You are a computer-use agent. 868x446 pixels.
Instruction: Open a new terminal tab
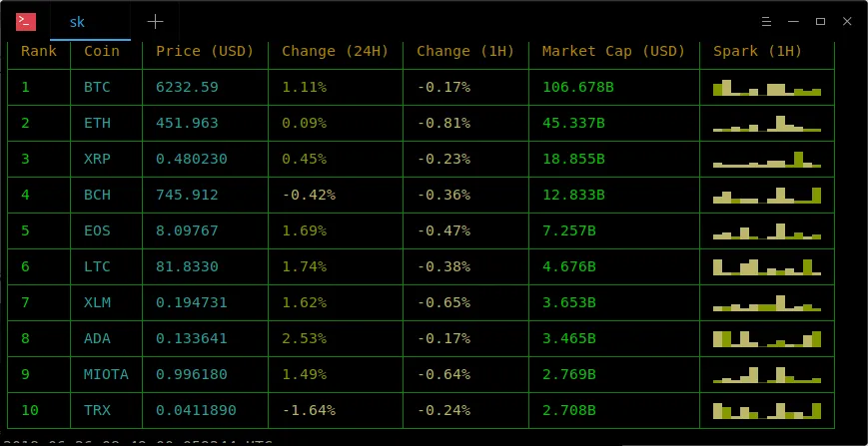pyautogui.click(x=155, y=21)
